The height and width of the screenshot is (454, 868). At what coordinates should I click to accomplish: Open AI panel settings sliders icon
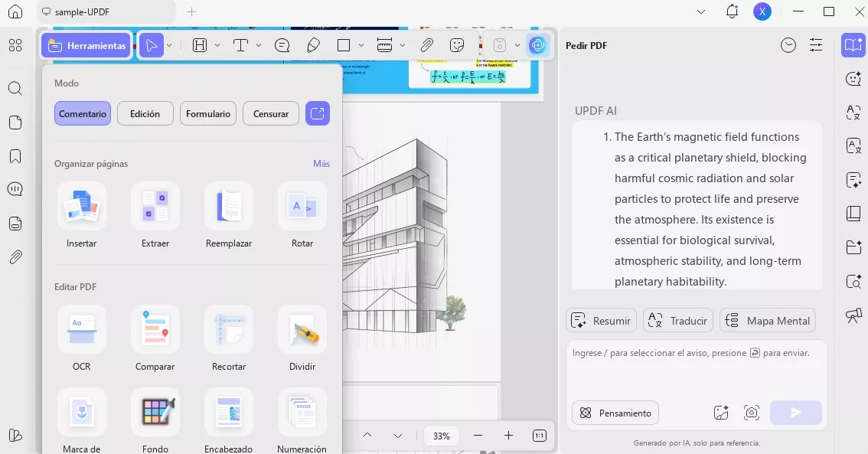(x=816, y=45)
